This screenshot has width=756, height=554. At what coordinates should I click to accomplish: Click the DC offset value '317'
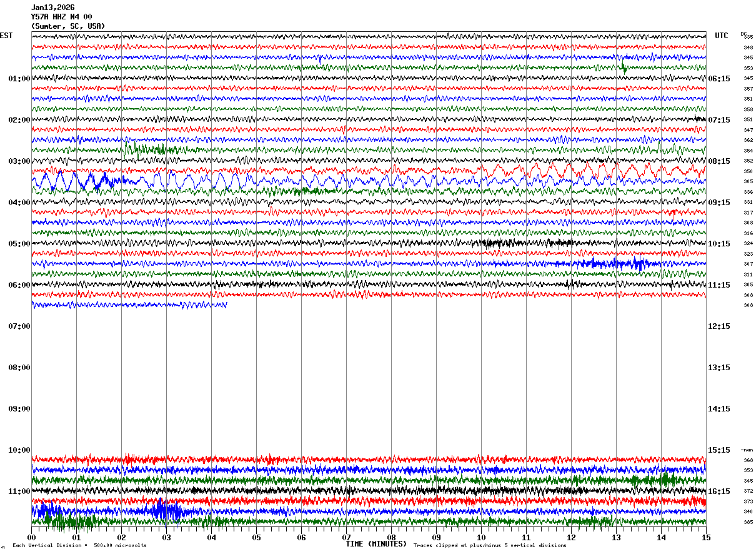click(x=749, y=213)
